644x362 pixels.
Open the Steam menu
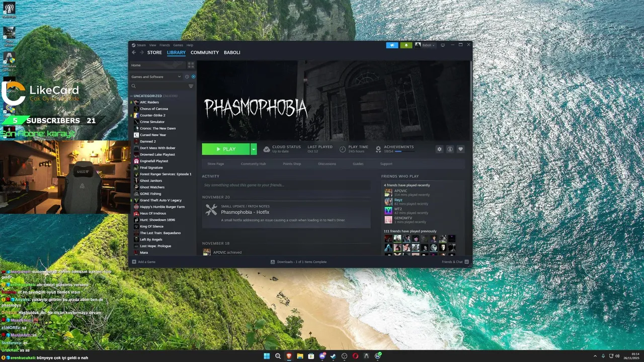pyautogui.click(x=139, y=45)
